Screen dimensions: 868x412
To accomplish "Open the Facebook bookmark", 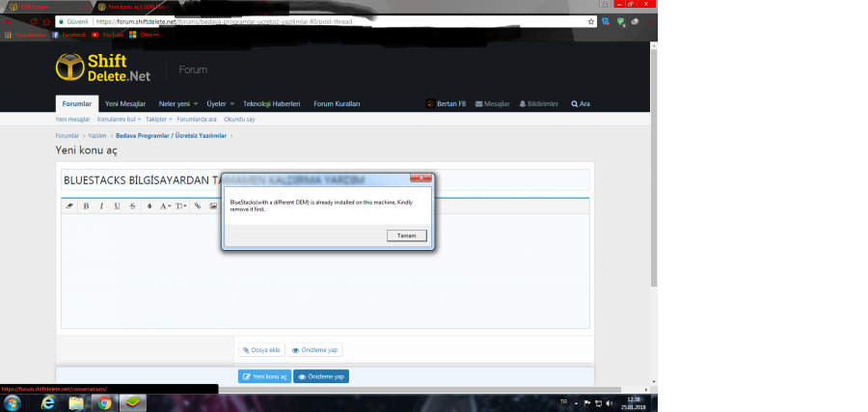I will 69,35.
